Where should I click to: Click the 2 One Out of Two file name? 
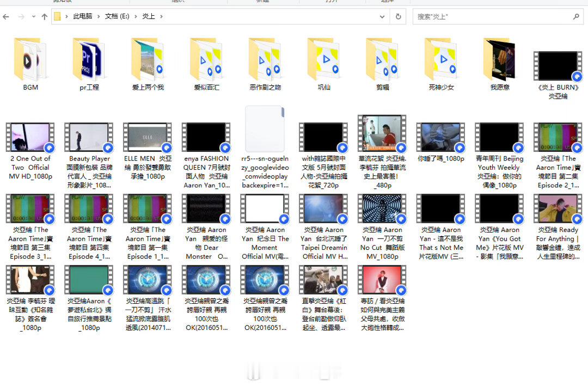tap(30, 167)
